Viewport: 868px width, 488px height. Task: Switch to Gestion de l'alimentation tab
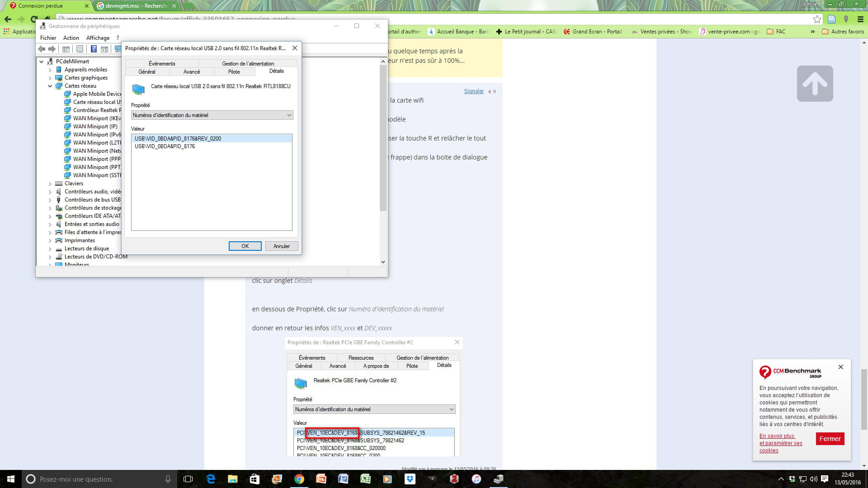click(248, 64)
